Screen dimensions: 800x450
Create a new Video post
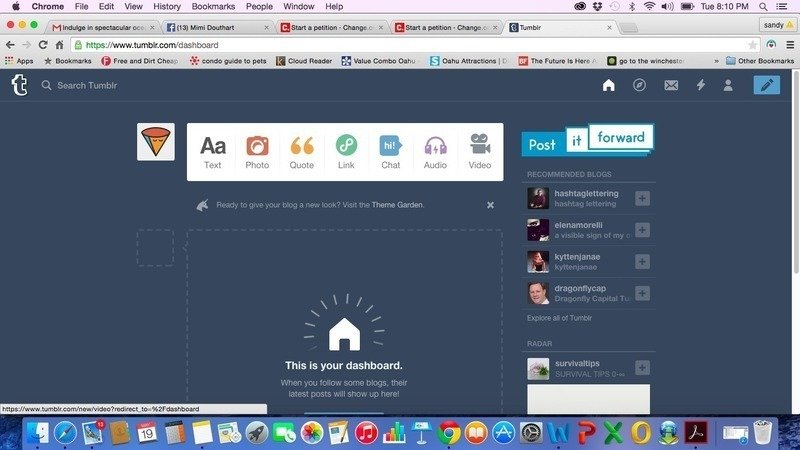click(x=480, y=151)
